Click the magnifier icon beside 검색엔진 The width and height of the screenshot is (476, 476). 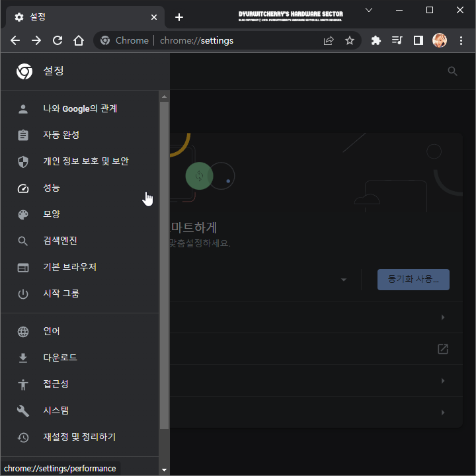22,241
